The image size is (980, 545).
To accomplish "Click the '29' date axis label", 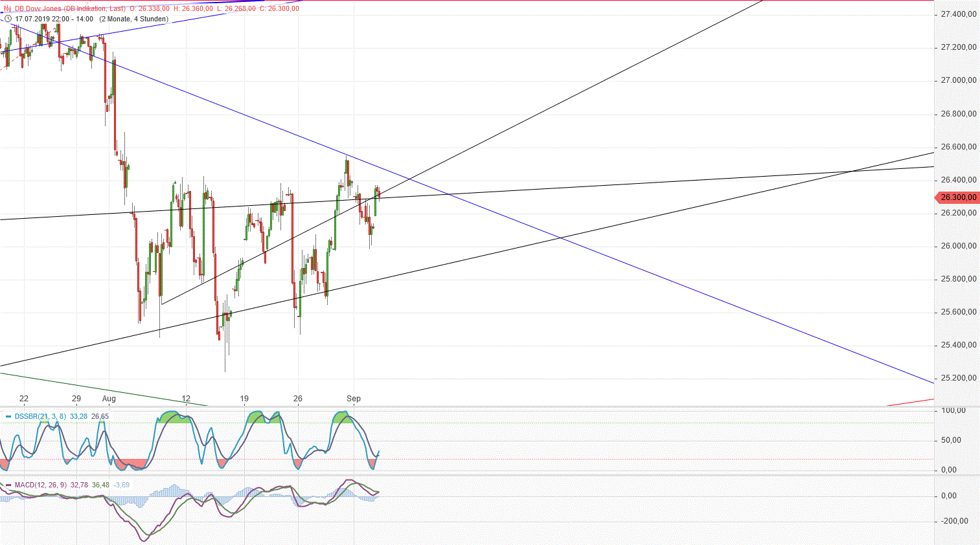I will (76, 399).
